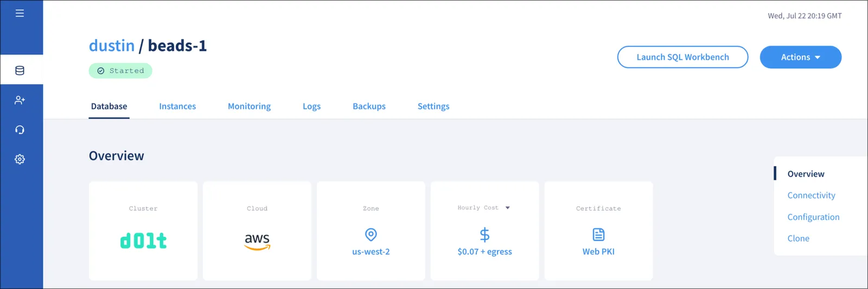Image resolution: width=868 pixels, height=289 pixels.
Task: Click the AWS cloud logo
Action: [257, 242]
